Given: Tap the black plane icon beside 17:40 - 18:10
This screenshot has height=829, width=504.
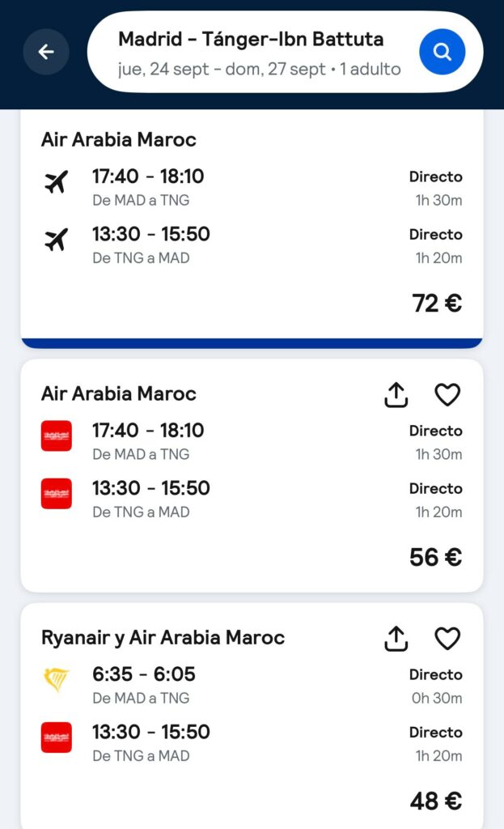Looking at the screenshot, I should click(57, 182).
